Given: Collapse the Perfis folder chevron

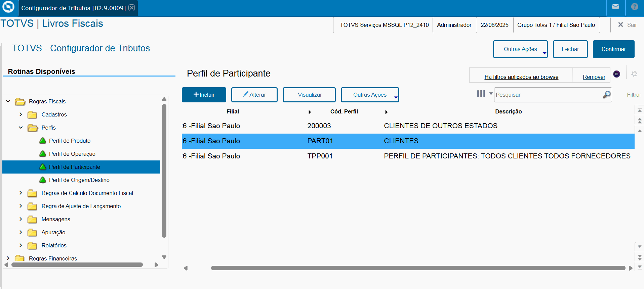Looking at the screenshot, I should point(21,127).
